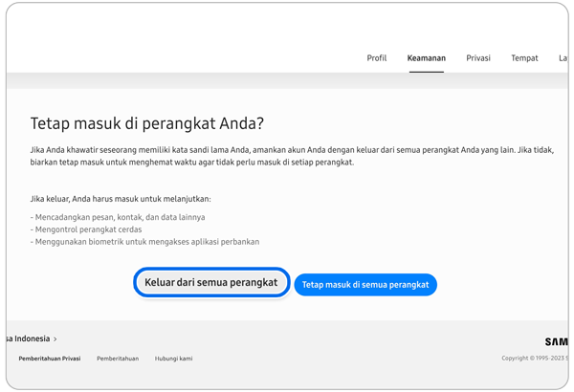
Task: Open the Profil tab
Action: [x=377, y=58]
